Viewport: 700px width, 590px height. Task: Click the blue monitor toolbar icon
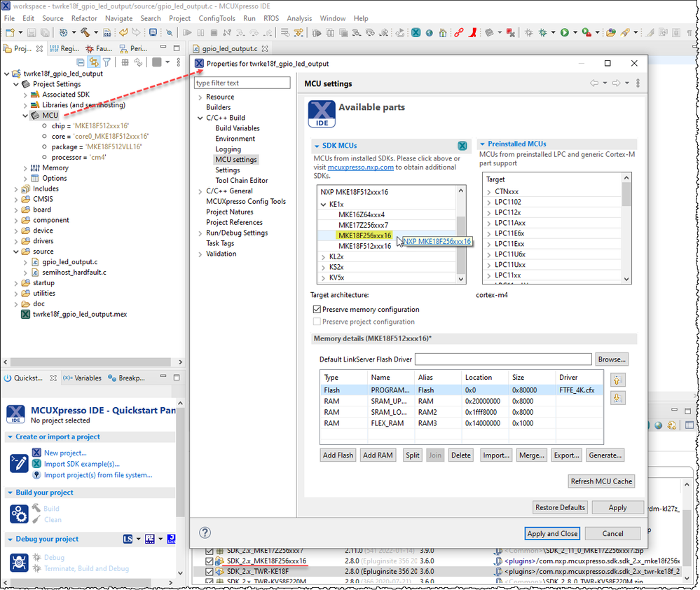point(153,32)
